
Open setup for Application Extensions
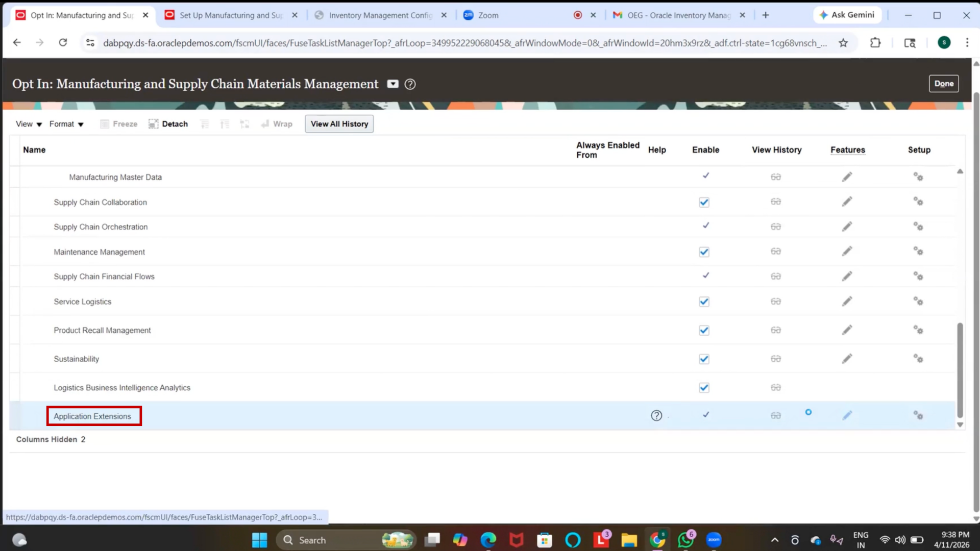point(918,416)
